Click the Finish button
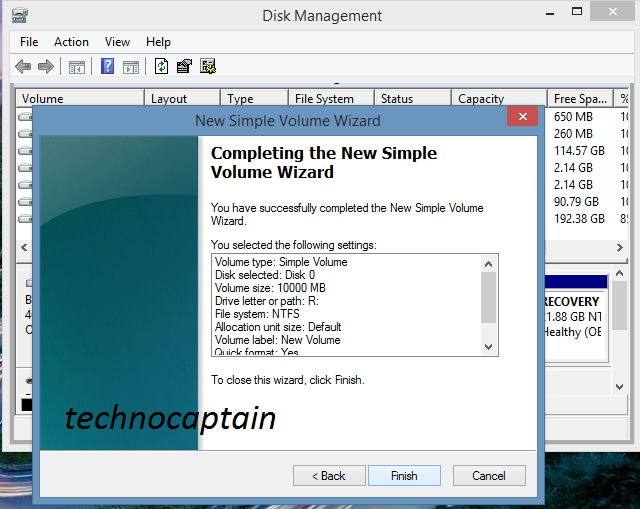 tap(404, 476)
